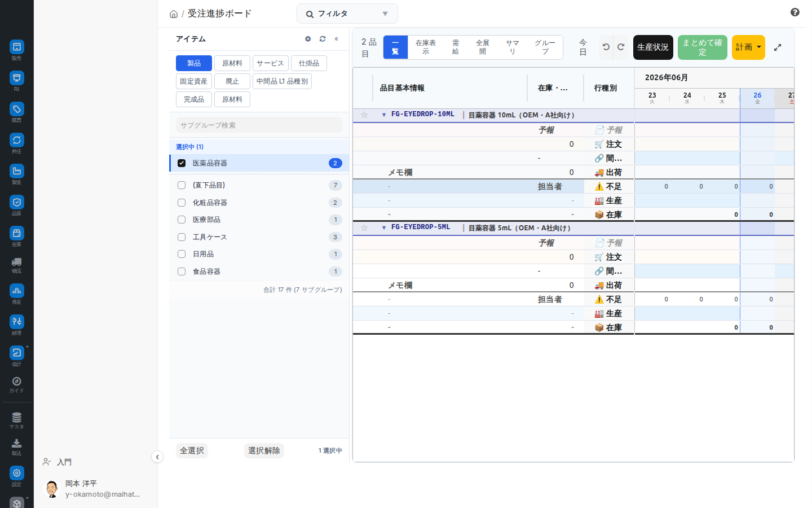Select the 仕掛品 item type filter

[309, 63]
